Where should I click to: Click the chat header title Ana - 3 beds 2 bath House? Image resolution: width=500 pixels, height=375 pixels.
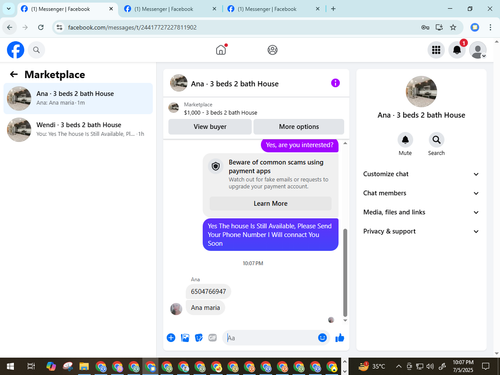coord(235,84)
